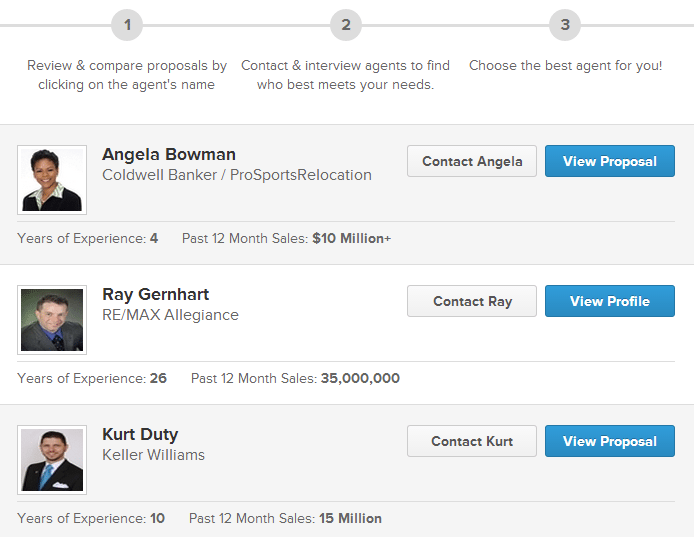Click Coldwell Banker / ProSportsRelocation agency text

(237, 175)
